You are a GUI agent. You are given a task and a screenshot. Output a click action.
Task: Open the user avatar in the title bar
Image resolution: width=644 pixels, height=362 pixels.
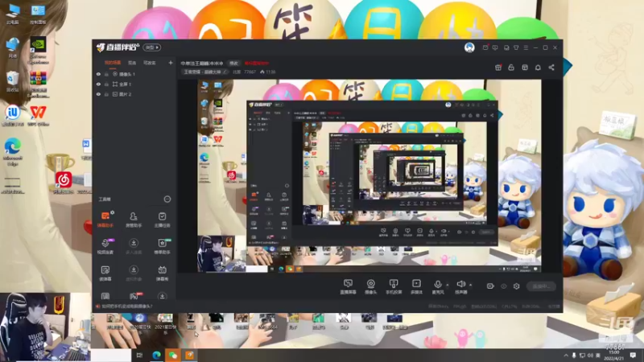[469, 47]
